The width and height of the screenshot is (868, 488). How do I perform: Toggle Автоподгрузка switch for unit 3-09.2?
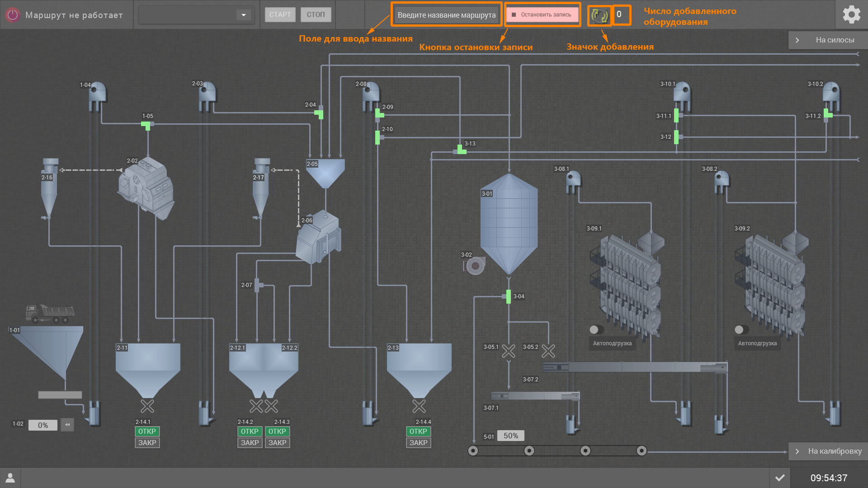741,329
